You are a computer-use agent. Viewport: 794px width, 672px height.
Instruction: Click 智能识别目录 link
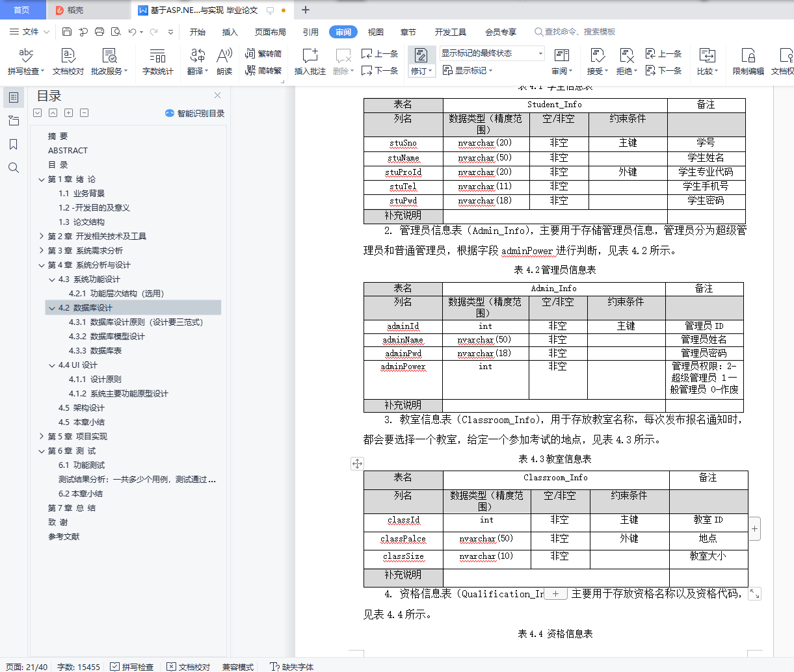[x=195, y=113]
